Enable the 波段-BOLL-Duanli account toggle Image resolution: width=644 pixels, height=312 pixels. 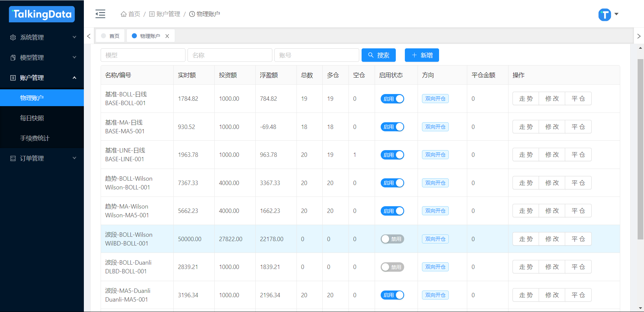click(x=392, y=267)
